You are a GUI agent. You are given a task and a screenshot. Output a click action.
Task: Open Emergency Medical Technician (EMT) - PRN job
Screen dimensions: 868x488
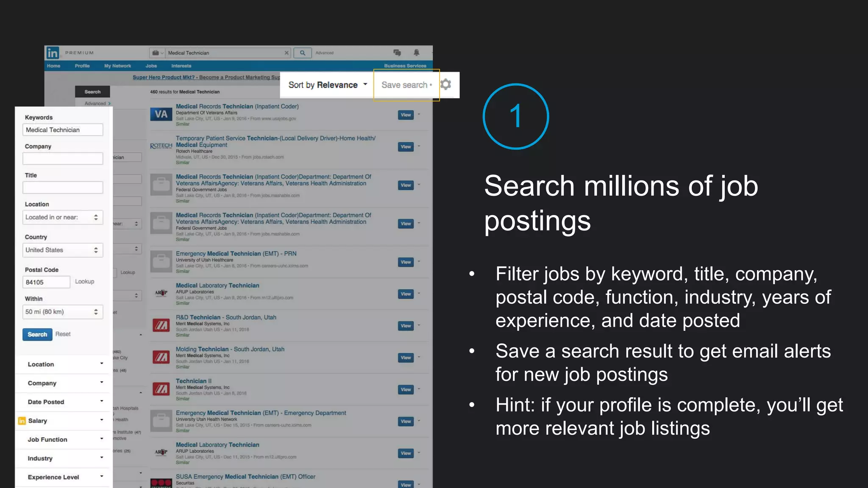pos(236,254)
